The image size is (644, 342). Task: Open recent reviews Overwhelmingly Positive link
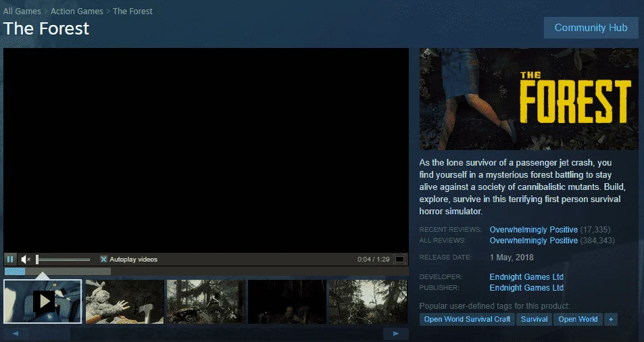534,230
